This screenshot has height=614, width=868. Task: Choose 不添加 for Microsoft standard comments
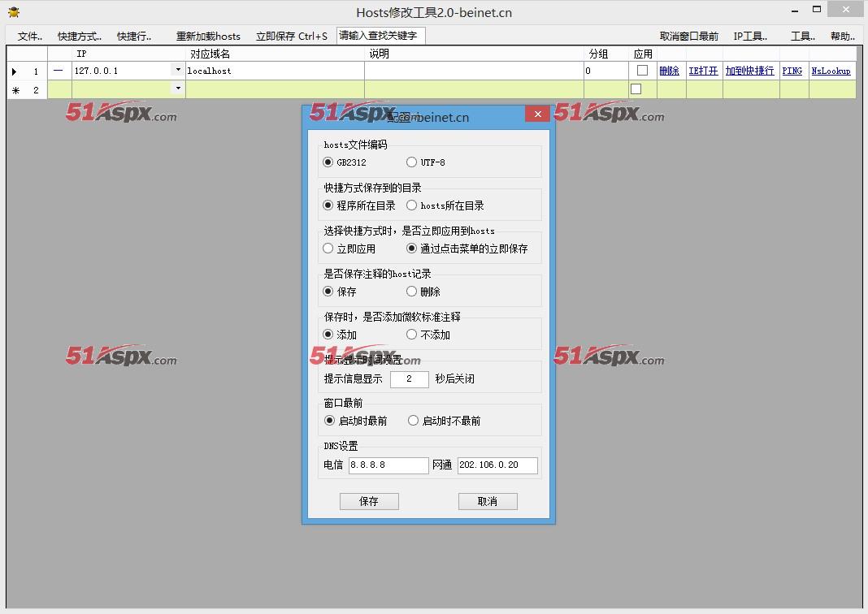coord(412,335)
